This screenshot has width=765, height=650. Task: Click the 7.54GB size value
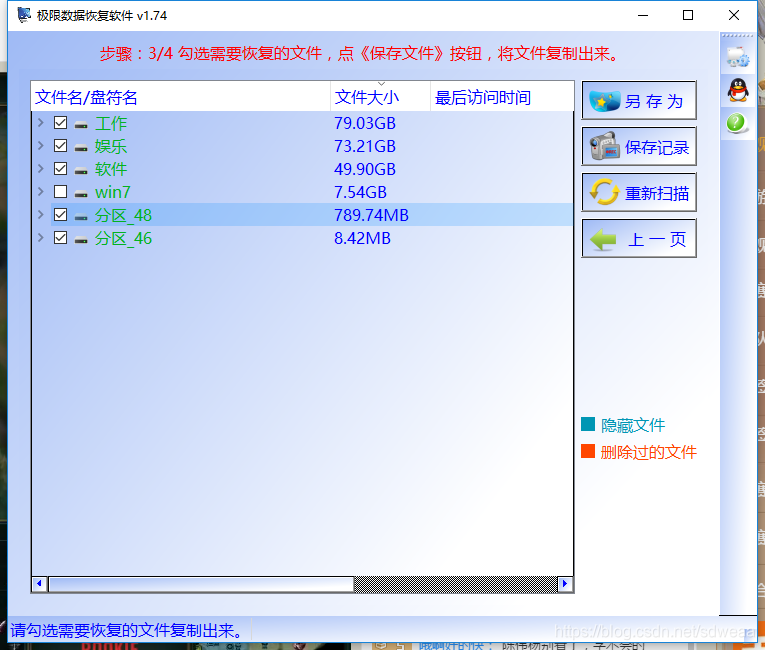360,192
